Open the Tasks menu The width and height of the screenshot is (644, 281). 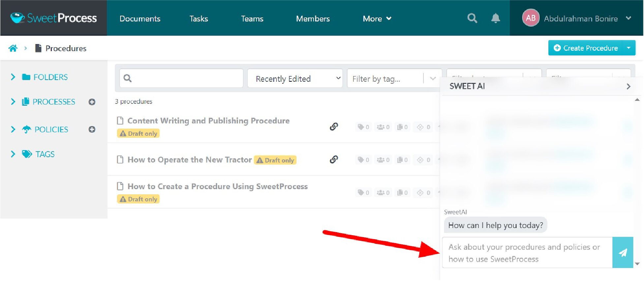(x=199, y=19)
